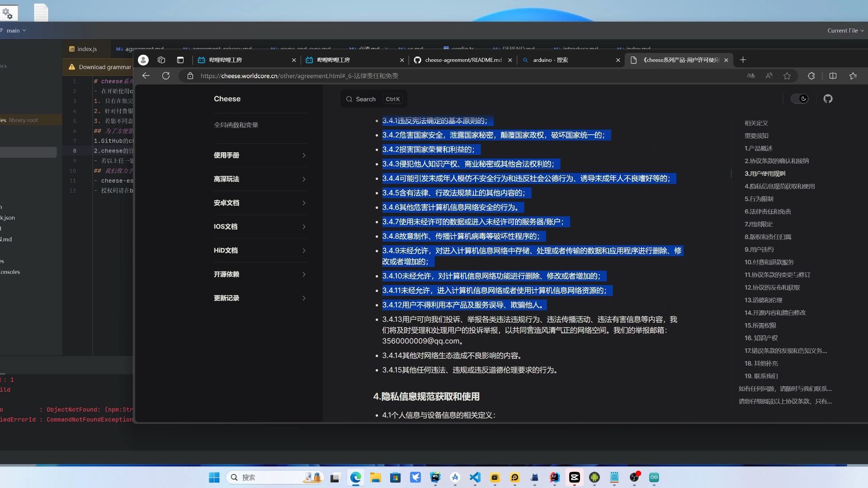
Task: Open Visual Studio Code from the taskbar
Action: tap(475, 478)
